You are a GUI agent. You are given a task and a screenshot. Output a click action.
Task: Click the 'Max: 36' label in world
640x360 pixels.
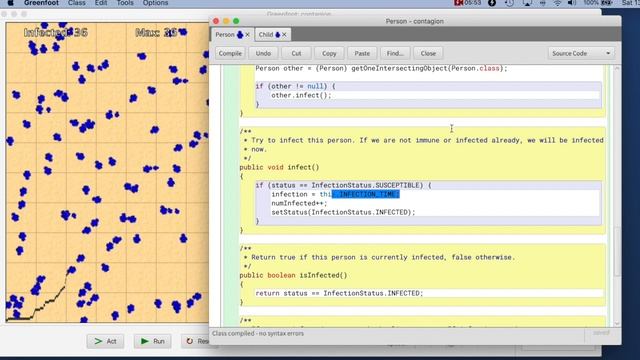pyautogui.click(x=156, y=32)
